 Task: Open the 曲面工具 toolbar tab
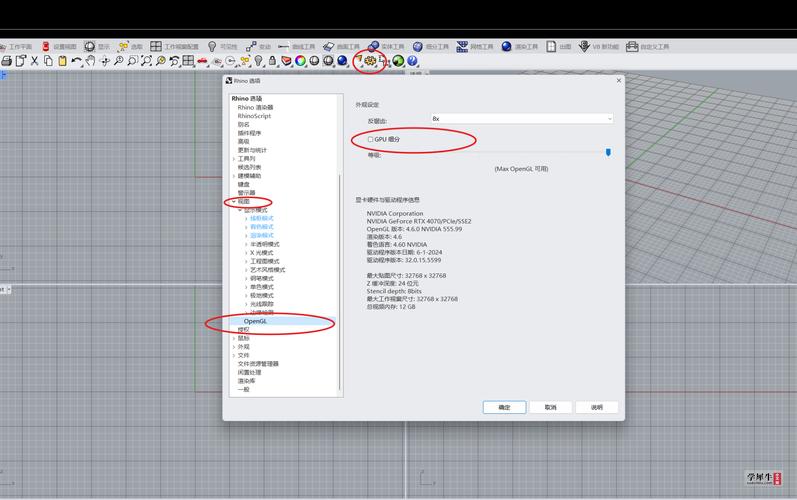coord(342,46)
